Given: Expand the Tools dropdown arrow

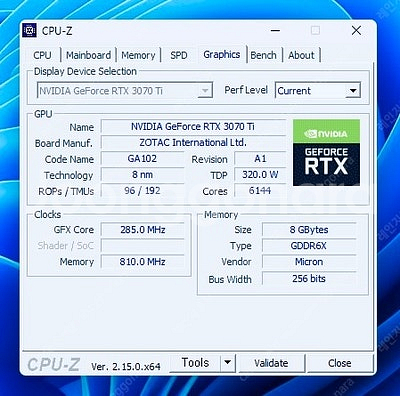Looking at the screenshot, I should (x=228, y=363).
